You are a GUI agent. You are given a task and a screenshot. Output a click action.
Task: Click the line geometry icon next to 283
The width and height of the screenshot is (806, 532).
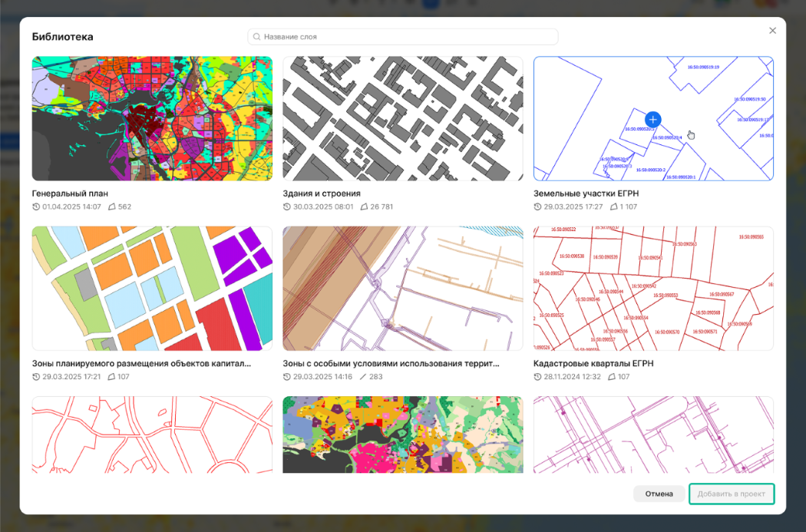point(363,377)
